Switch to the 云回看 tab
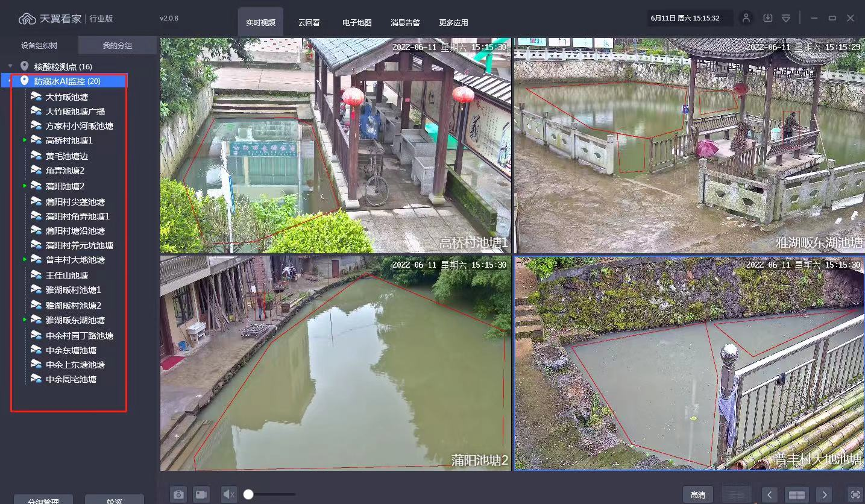 309,23
